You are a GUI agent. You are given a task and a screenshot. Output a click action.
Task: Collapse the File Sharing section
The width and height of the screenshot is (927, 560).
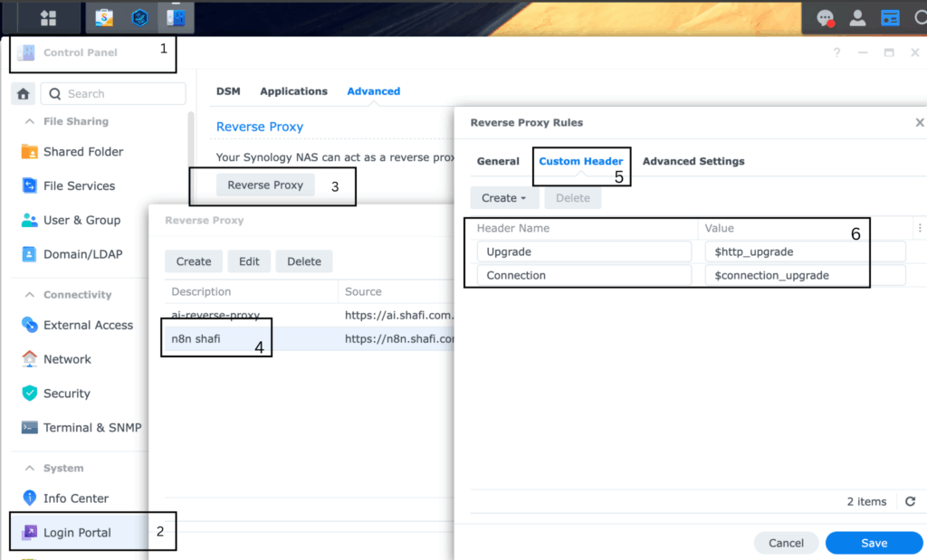(x=29, y=121)
